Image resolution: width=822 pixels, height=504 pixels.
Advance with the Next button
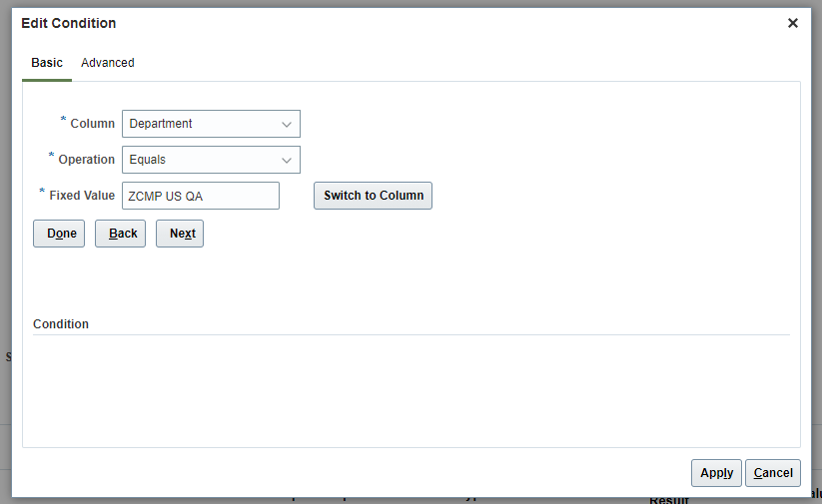click(x=180, y=234)
